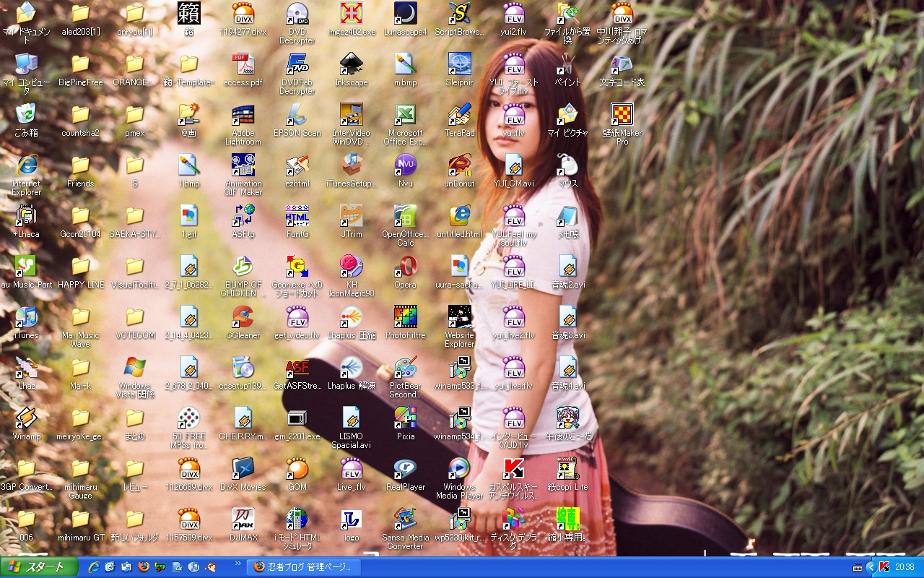Viewport: 924px width, 578px height.
Task: Click the TeraPad editor icon
Action: pos(459,116)
